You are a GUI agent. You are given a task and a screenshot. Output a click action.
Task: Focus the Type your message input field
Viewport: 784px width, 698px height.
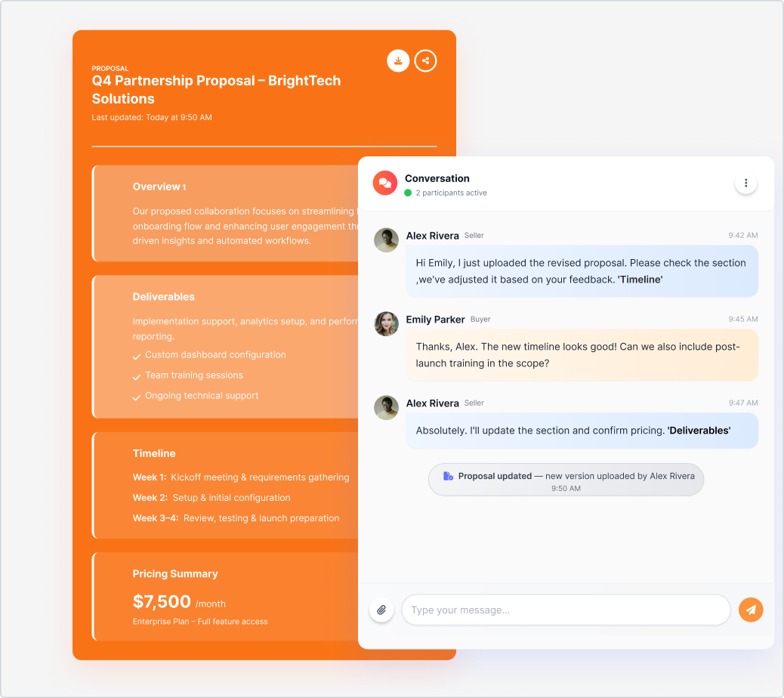[x=566, y=610]
